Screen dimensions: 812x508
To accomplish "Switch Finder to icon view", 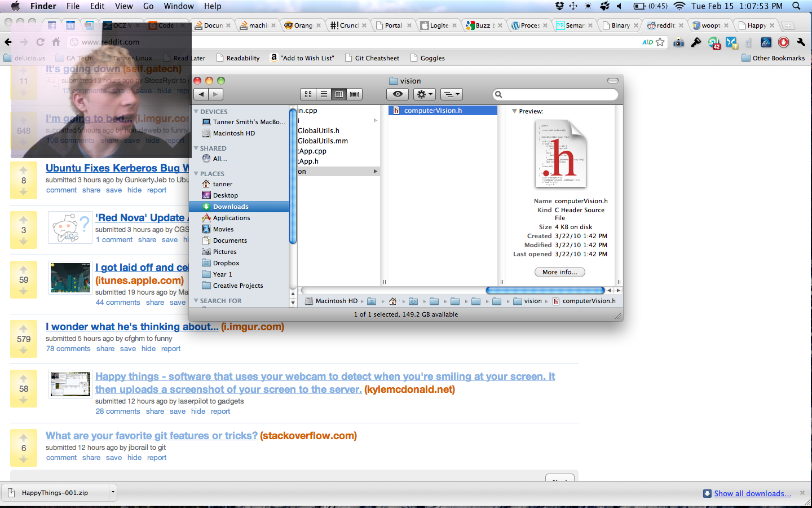I will pyautogui.click(x=308, y=94).
